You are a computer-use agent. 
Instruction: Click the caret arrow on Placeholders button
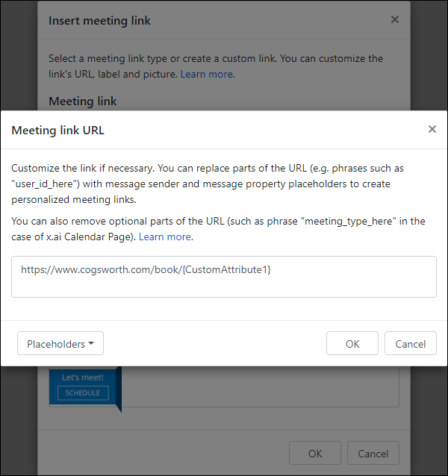point(91,343)
